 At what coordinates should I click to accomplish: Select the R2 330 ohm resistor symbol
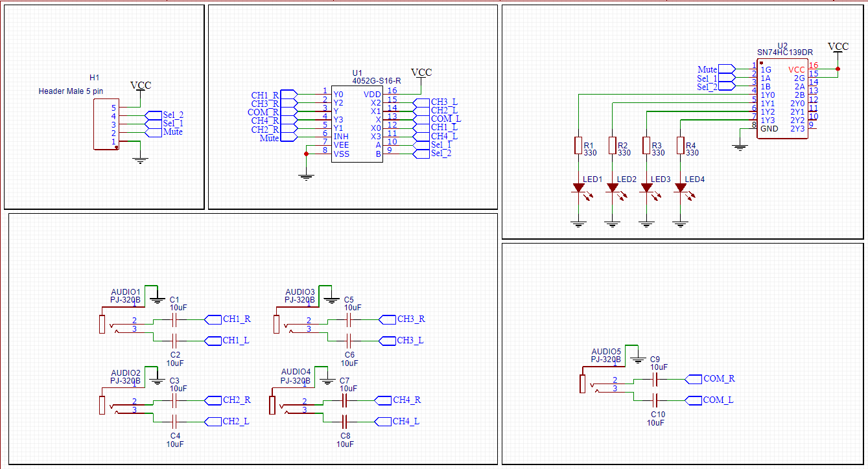tap(612, 145)
